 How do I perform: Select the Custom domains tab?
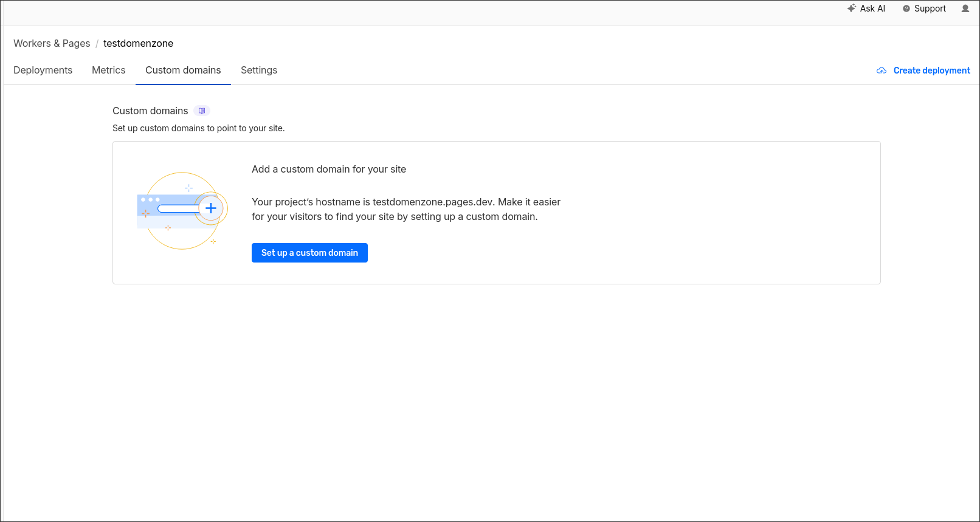[x=183, y=70]
